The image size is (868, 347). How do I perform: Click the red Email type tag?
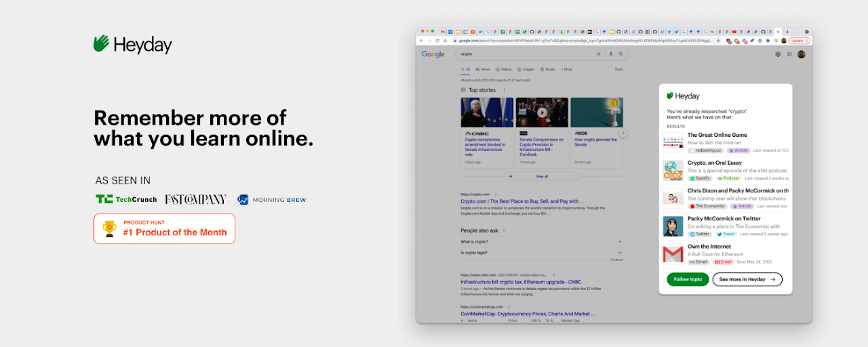pyautogui.click(x=724, y=262)
